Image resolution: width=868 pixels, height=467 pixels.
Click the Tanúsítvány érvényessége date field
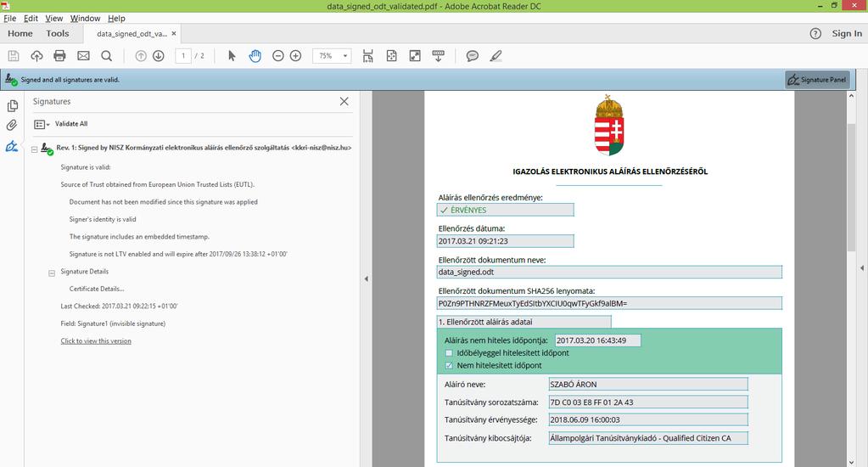click(648, 419)
